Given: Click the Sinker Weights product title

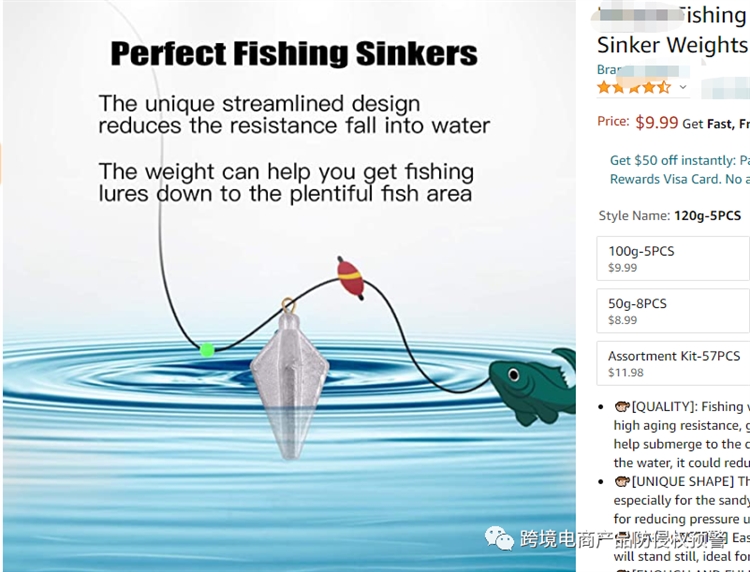Looking at the screenshot, I should point(671,45).
